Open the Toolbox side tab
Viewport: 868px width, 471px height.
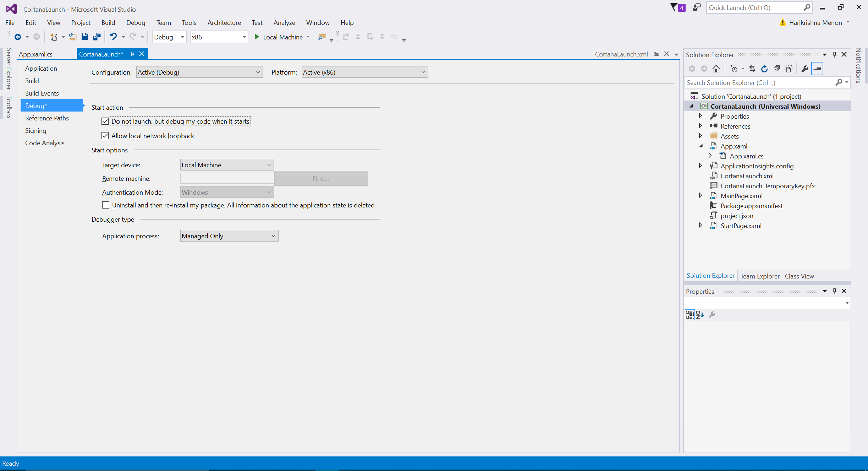pyautogui.click(x=9, y=107)
